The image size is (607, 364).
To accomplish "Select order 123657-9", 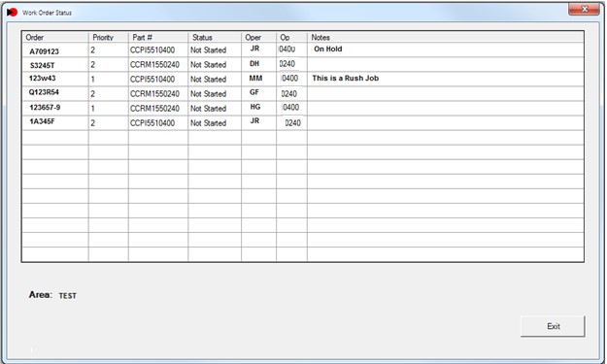I will click(45, 107).
